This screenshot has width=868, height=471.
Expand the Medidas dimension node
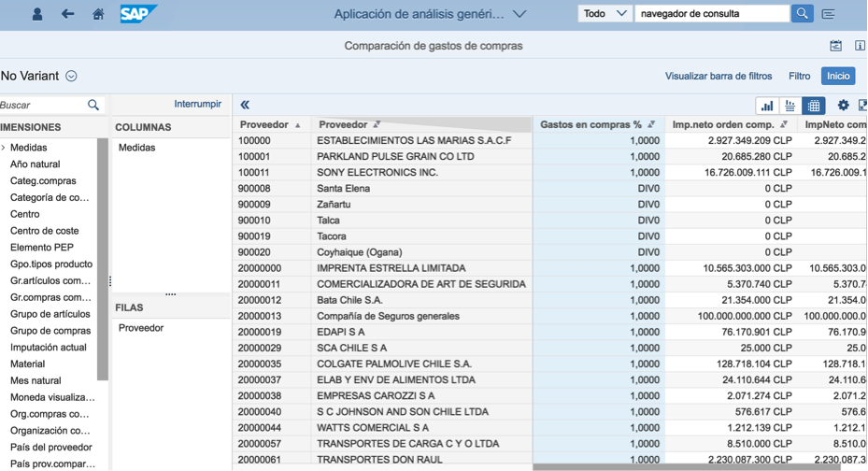coord(4,148)
